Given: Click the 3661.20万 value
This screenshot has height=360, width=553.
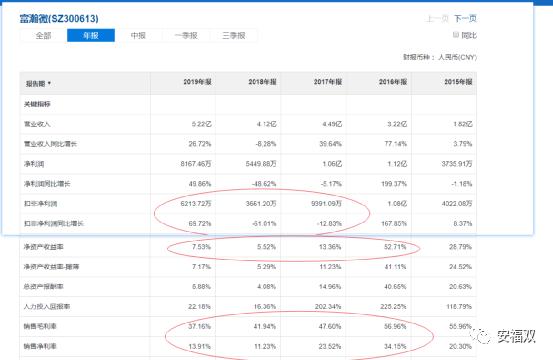Looking at the screenshot, I should point(261,204).
